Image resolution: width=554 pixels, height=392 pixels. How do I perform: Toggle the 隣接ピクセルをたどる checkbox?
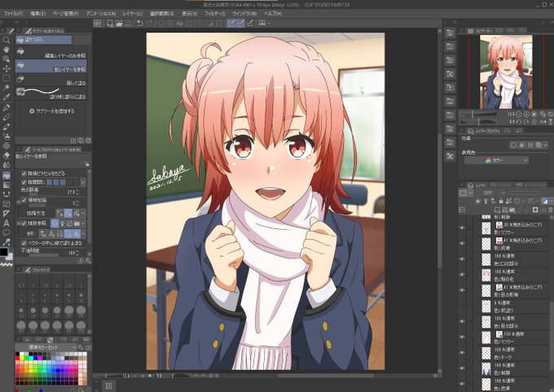point(24,174)
